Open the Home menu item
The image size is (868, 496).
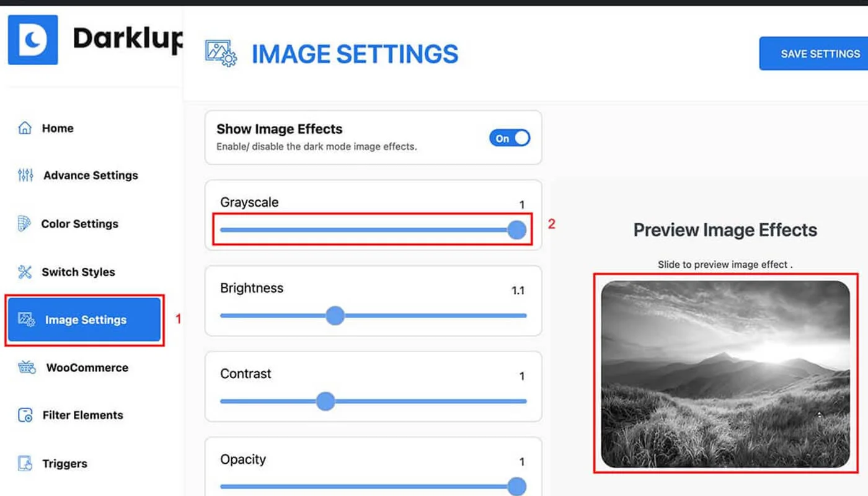(x=58, y=128)
